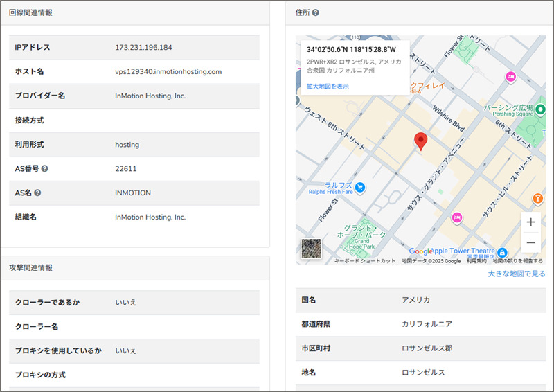Image resolution: width=554 pixels, height=392 pixels.
Task: Zoom out with the map minus button
Action: point(530,242)
